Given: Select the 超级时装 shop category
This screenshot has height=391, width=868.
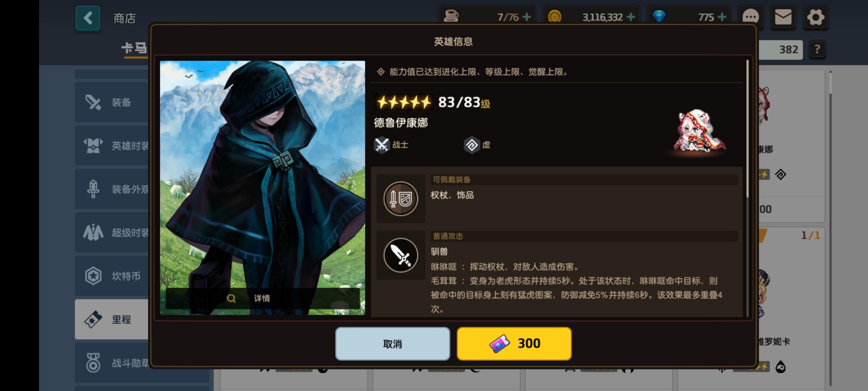Looking at the screenshot, I should 112,232.
